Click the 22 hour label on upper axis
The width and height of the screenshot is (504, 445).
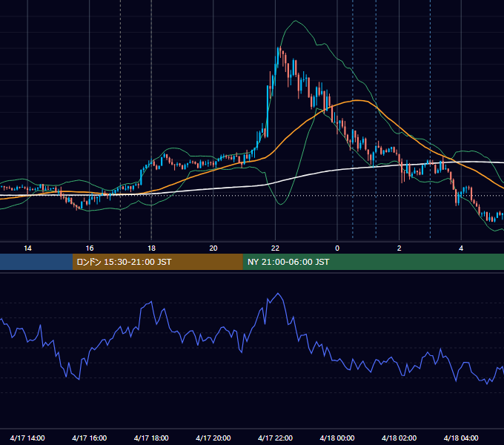pos(275,248)
